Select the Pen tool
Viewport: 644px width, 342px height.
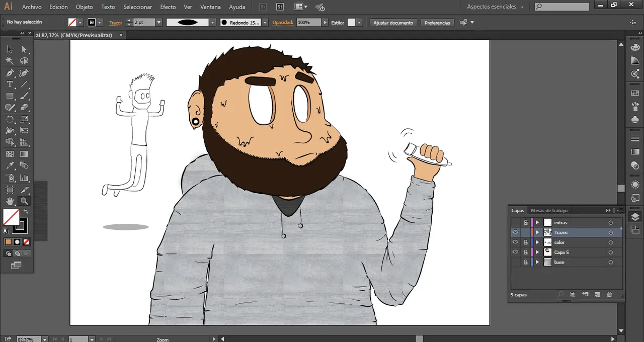tap(10, 73)
